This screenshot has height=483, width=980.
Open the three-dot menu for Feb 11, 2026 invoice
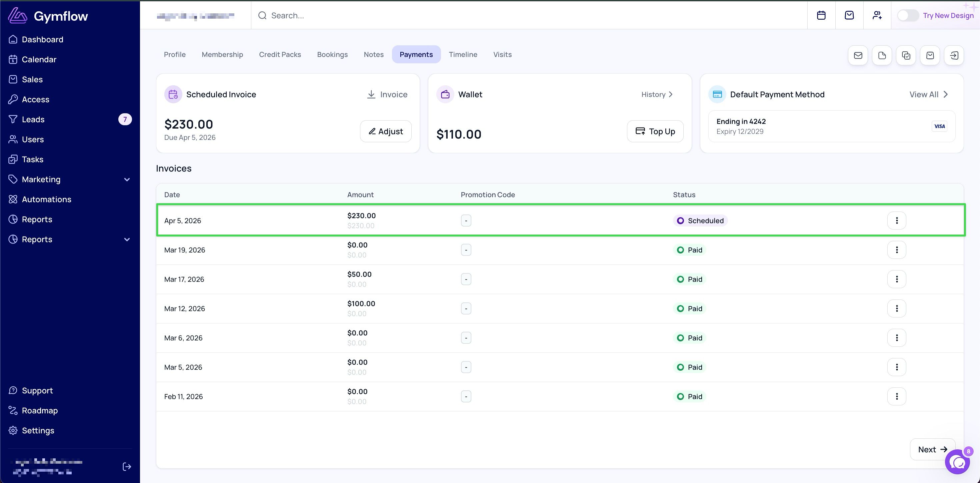click(x=897, y=396)
